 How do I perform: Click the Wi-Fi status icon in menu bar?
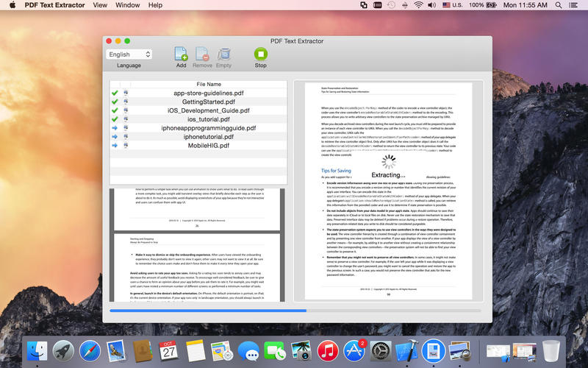(418, 5)
